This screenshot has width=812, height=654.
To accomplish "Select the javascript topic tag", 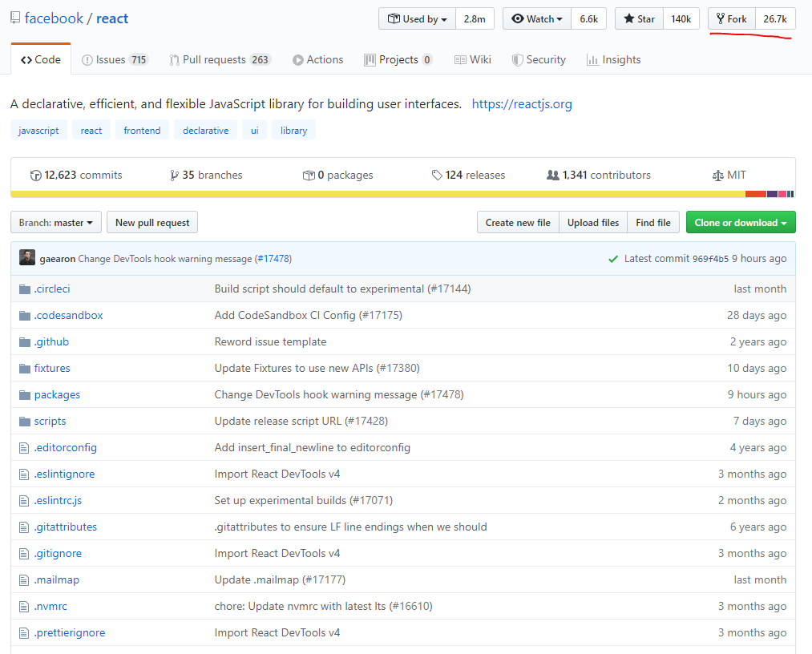I will [38, 130].
